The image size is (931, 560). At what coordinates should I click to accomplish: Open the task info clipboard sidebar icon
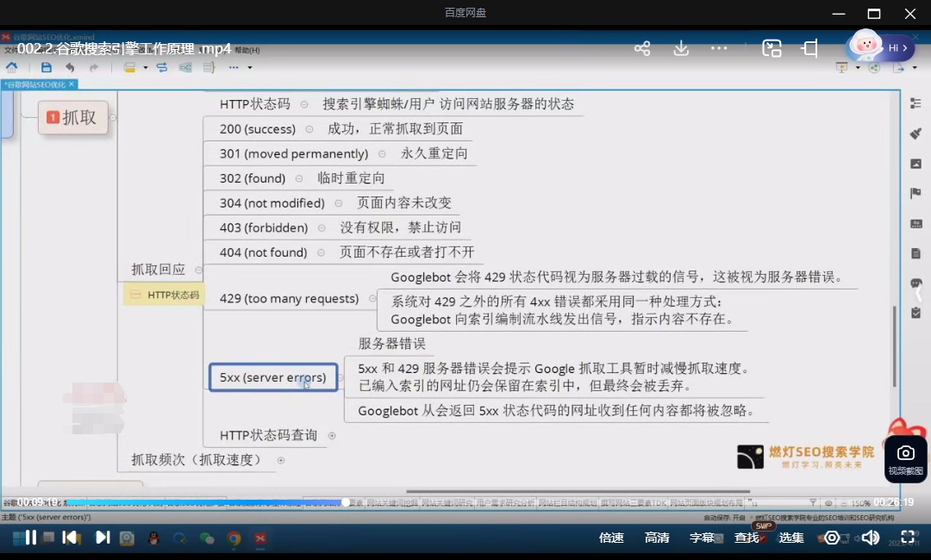915,313
